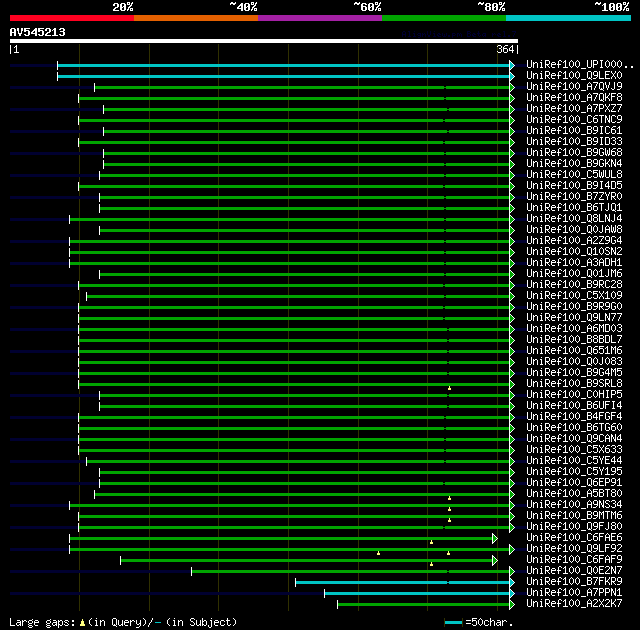The image size is (640, 630).
Task: Click the Large gaps legend text
Action: pyautogui.click(x=123, y=622)
